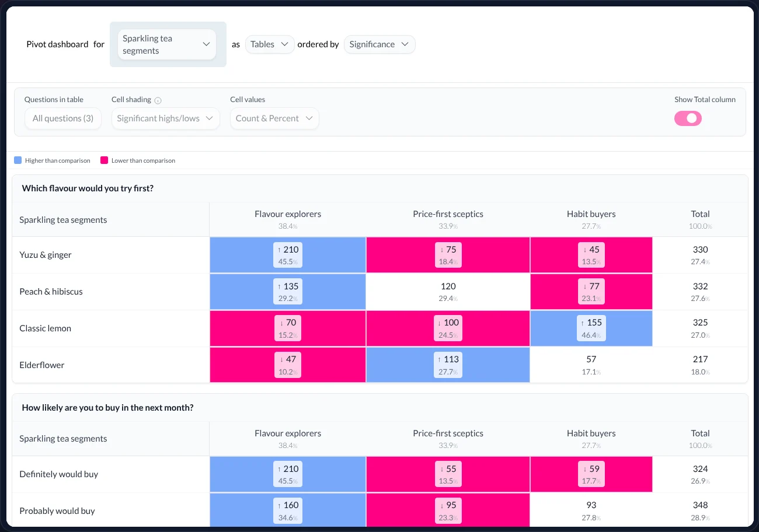Click the pink Lower than comparison swatch
The height and width of the screenshot is (532, 759).
(x=104, y=160)
